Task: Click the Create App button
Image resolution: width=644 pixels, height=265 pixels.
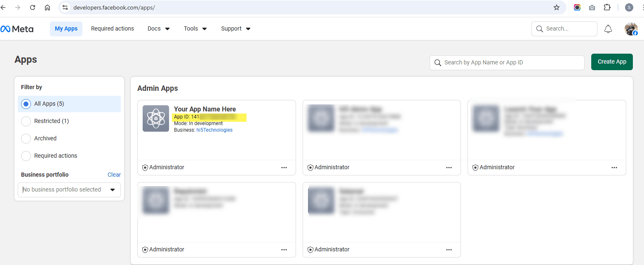Action: (x=612, y=62)
